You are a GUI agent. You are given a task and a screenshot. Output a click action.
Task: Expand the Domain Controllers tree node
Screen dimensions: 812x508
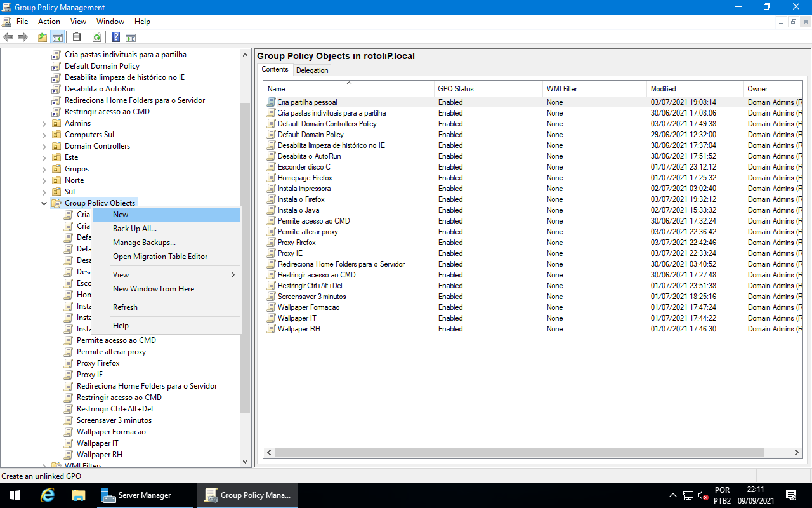(44, 145)
